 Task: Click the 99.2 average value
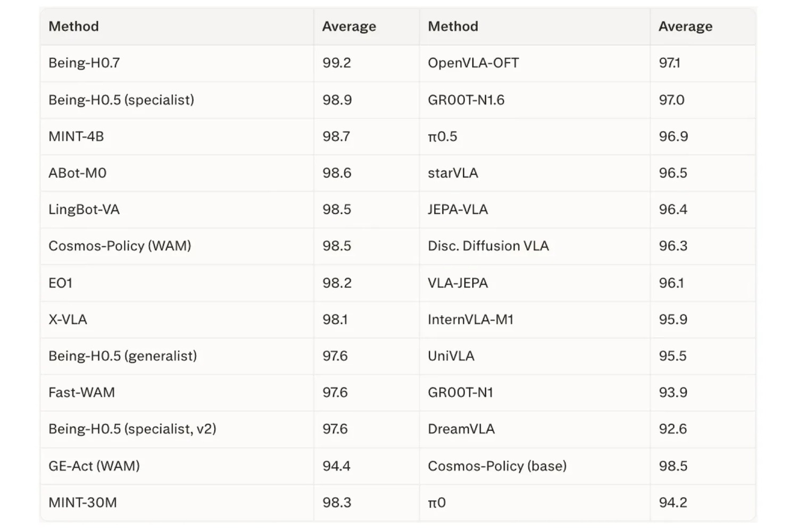(337, 63)
